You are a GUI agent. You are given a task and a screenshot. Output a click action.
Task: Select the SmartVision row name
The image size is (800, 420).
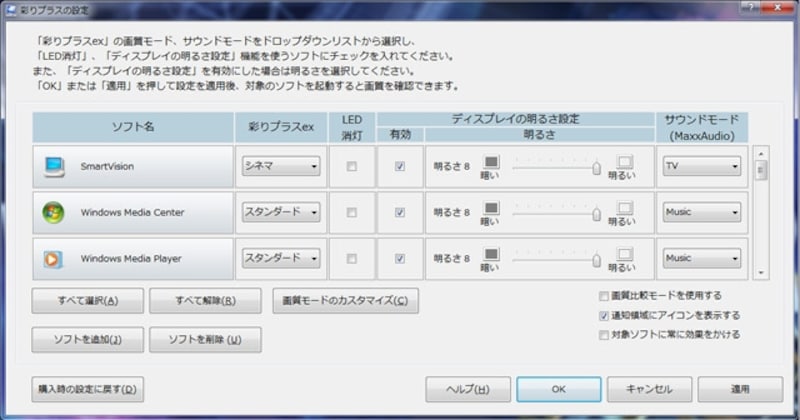[x=107, y=166]
